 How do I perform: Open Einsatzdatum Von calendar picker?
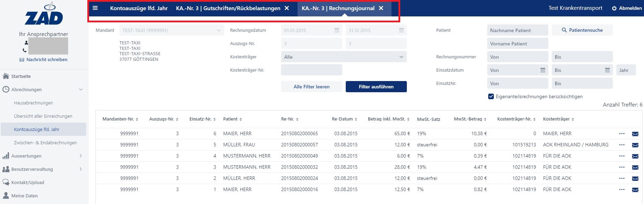click(x=543, y=70)
